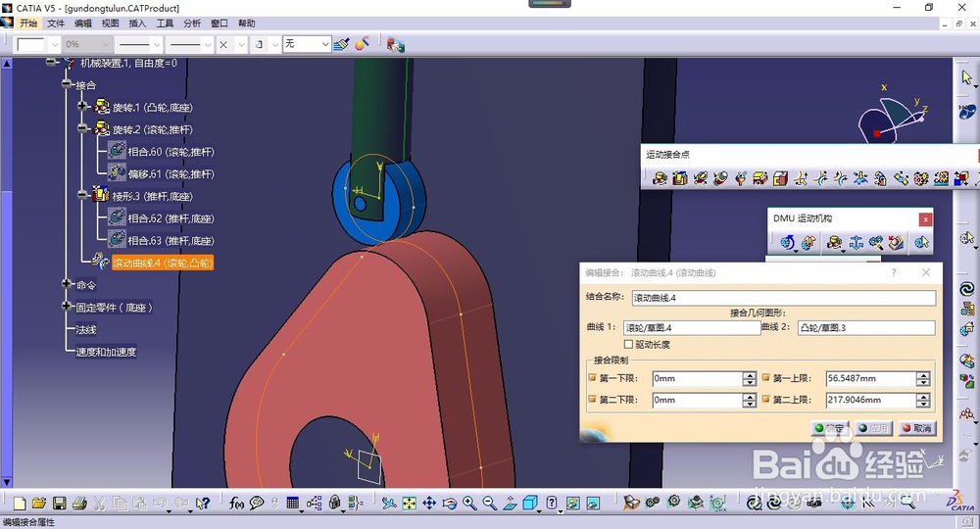980x529 pixels.
Task: Expand the 命令 tree node
Action: coord(67,283)
